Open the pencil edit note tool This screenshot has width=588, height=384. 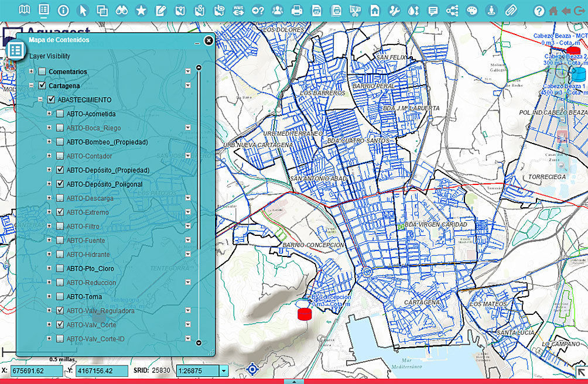[160, 11]
